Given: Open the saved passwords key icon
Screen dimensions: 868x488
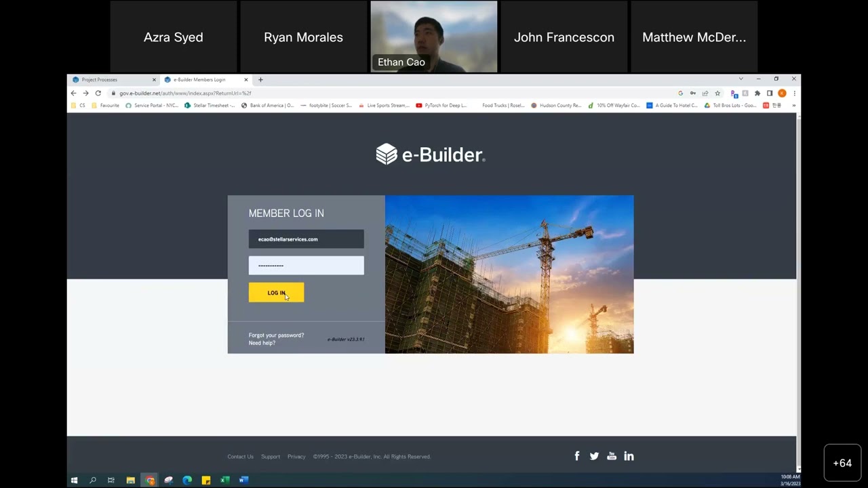Looking at the screenshot, I should coord(692,94).
